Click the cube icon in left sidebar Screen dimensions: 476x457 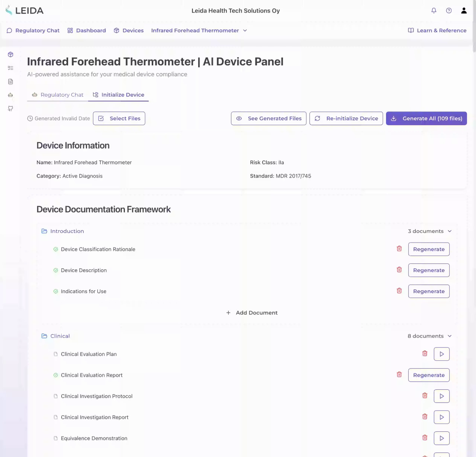coord(10,55)
